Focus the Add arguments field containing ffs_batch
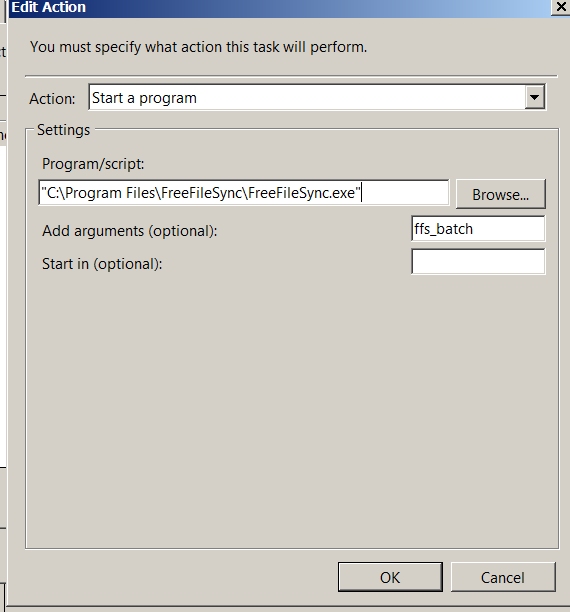Image resolution: width=570 pixels, height=612 pixels. click(x=478, y=229)
